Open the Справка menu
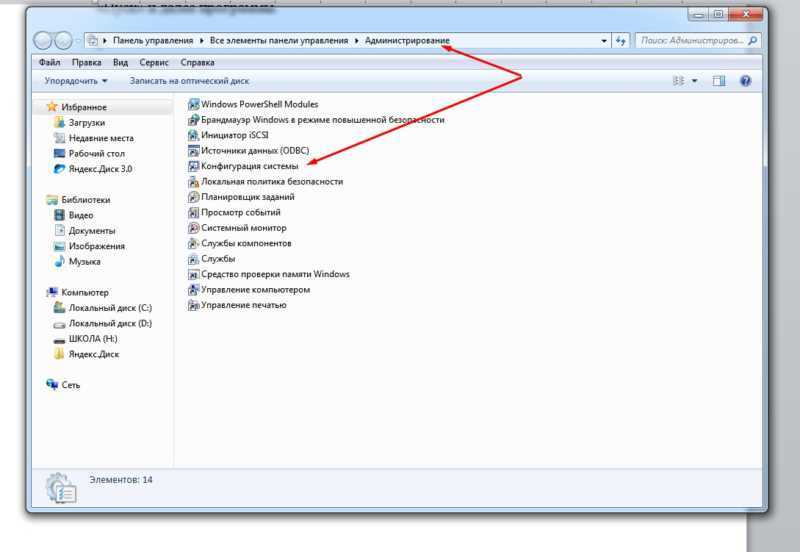Viewport: 800px width, 552px height. tap(197, 62)
